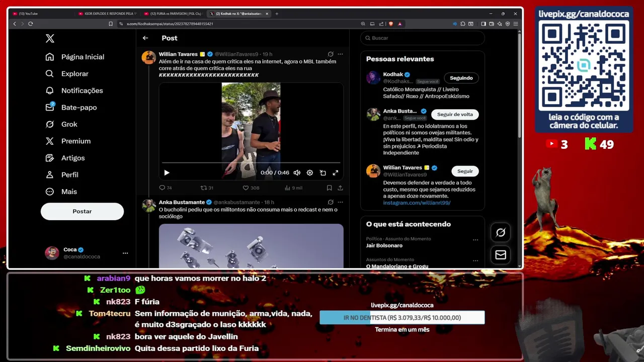The image size is (644, 362).
Task: Go to Página Inicial in sidebar
Action: click(74, 57)
